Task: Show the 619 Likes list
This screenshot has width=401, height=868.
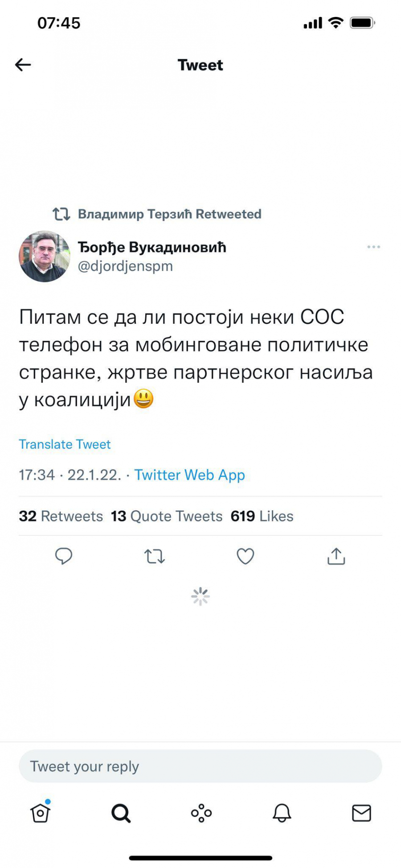Action: tap(262, 516)
